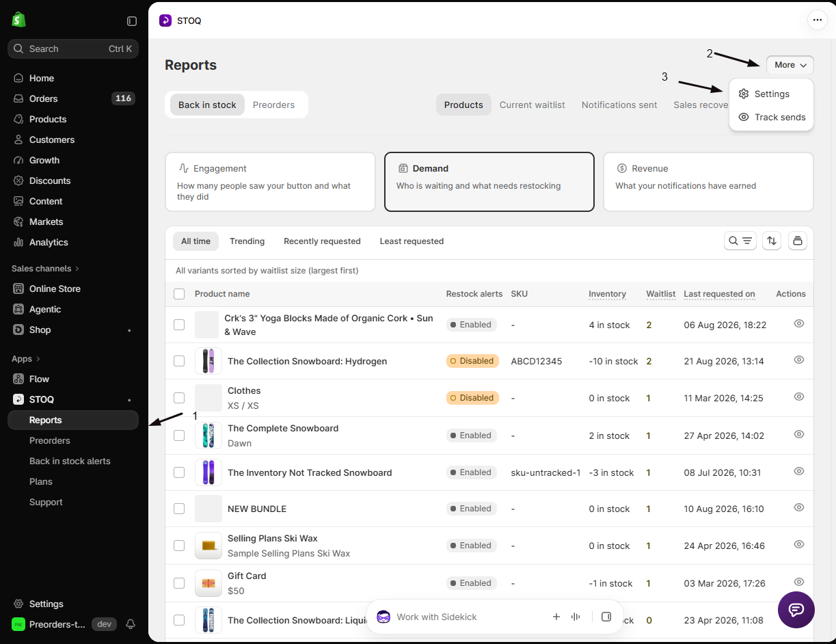Tick checkbox for Inventory Not Tracked Snowboard
Viewport: 836px width, 644px height.
pos(179,472)
